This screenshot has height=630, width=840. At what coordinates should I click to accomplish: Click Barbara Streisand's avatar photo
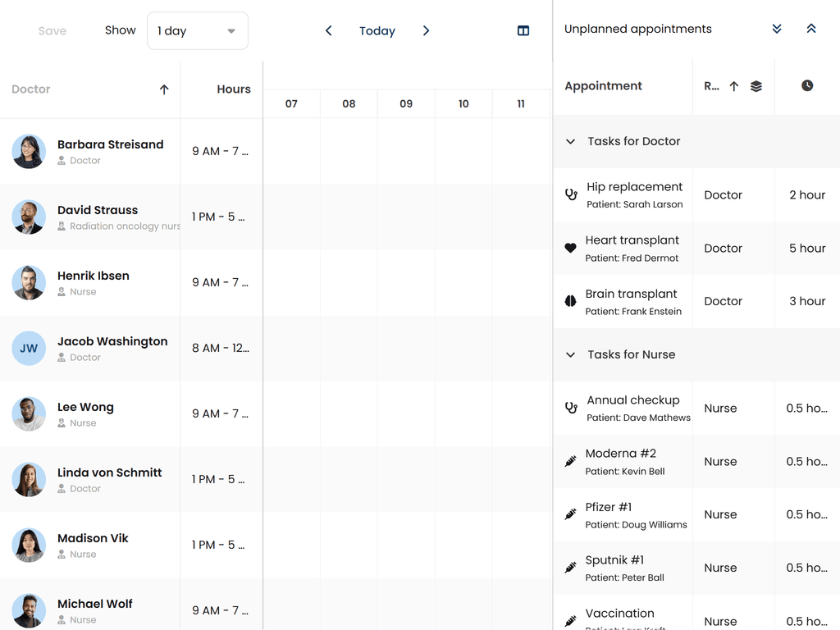(x=29, y=152)
